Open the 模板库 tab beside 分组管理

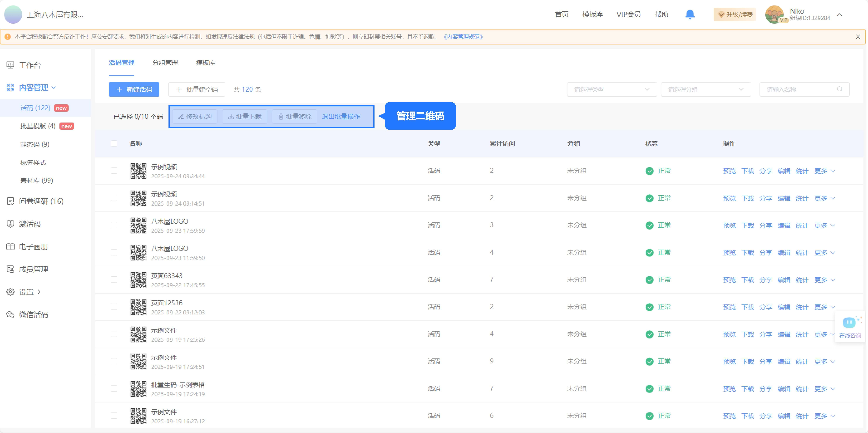pyautogui.click(x=206, y=63)
